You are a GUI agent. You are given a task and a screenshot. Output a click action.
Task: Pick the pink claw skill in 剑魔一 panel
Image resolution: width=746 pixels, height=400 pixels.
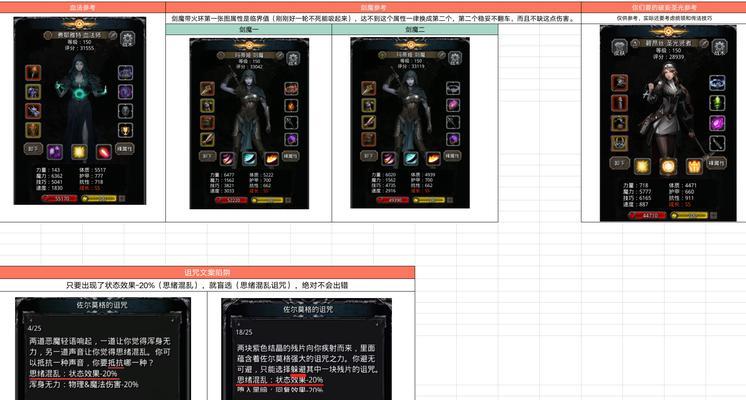click(228, 158)
